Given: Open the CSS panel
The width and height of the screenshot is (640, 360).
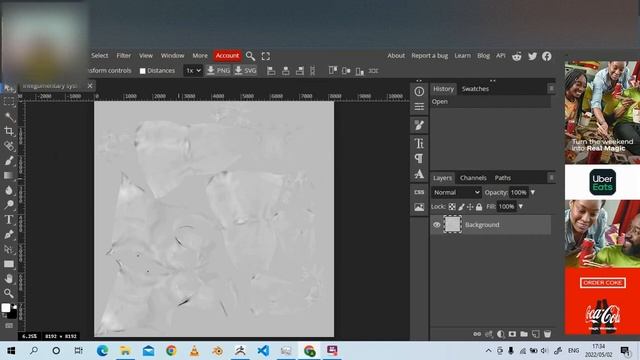Looking at the screenshot, I should click(419, 192).
